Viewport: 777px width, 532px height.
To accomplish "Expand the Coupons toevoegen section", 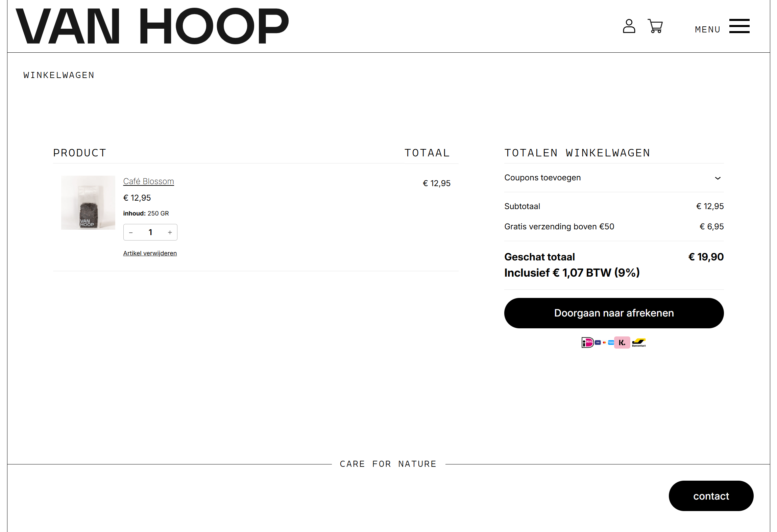I will [542, 178].
